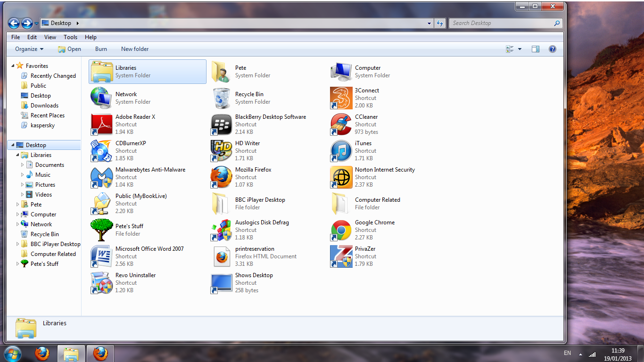
Task: Select the CDBurnerXP shortcut icon
Action: [x=101, y=151]
